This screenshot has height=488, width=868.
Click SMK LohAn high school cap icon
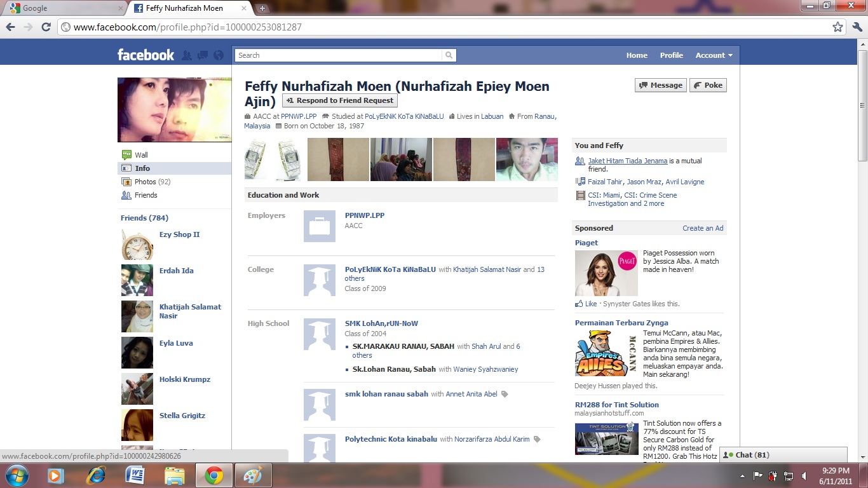(x=320, y=334)
